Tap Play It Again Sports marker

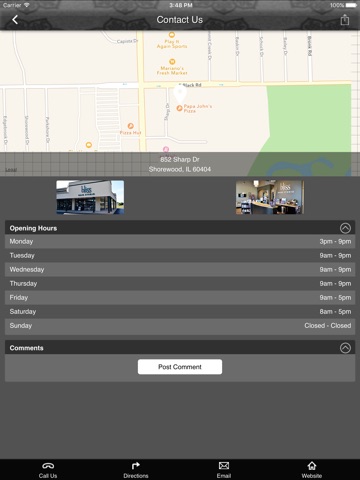pyautogui.click(x=172, y=35)
